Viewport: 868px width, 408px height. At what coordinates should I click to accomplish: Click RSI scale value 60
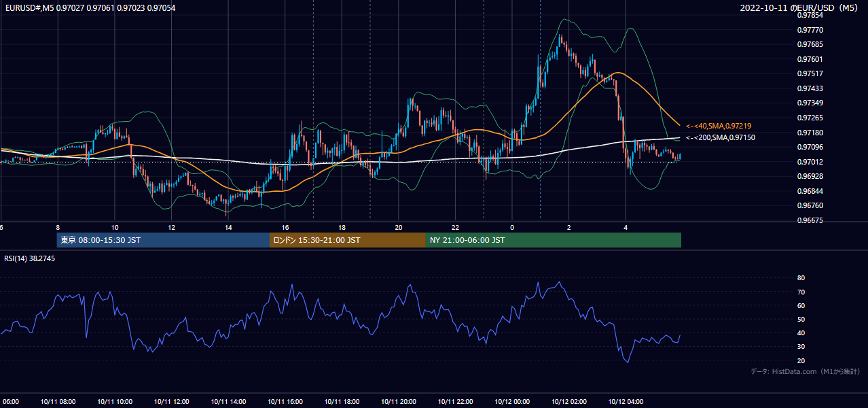[x=801, y=305]
